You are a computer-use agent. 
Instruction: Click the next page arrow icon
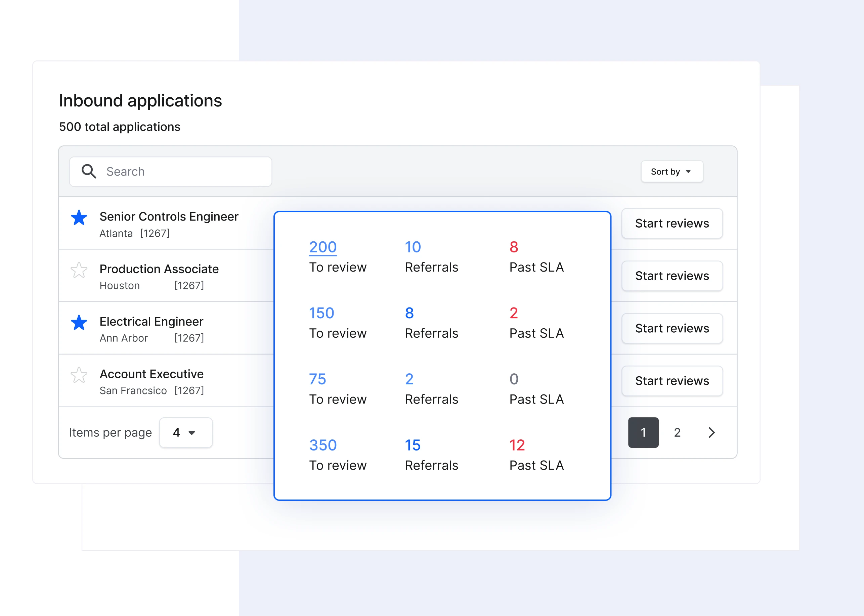711,432
